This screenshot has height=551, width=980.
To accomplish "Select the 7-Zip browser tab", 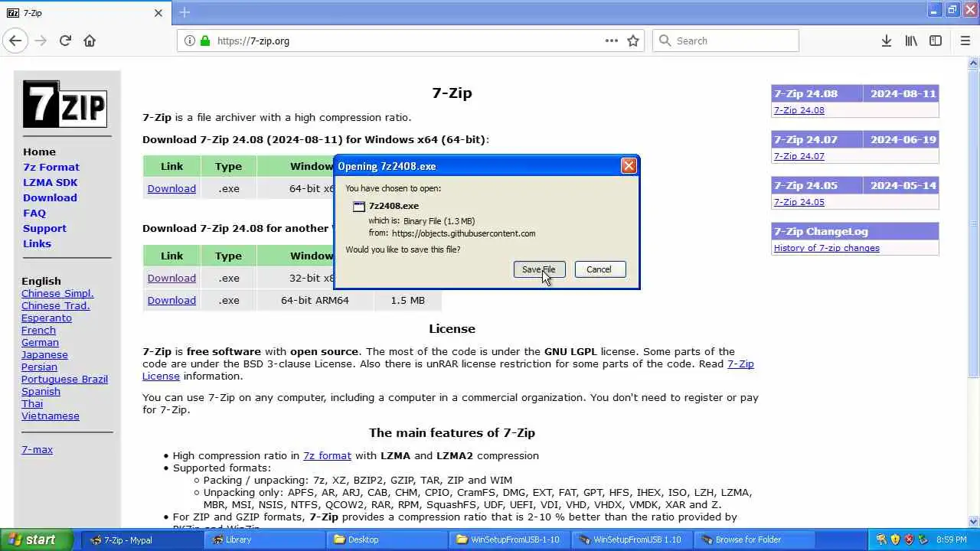I will 84,13.
